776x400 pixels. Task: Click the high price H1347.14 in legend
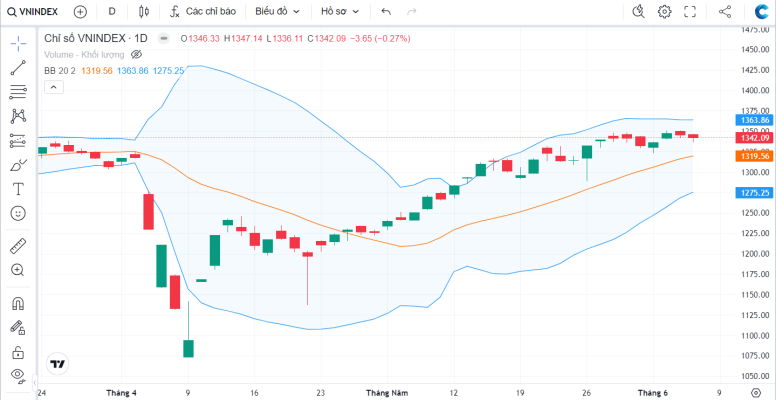243,38
